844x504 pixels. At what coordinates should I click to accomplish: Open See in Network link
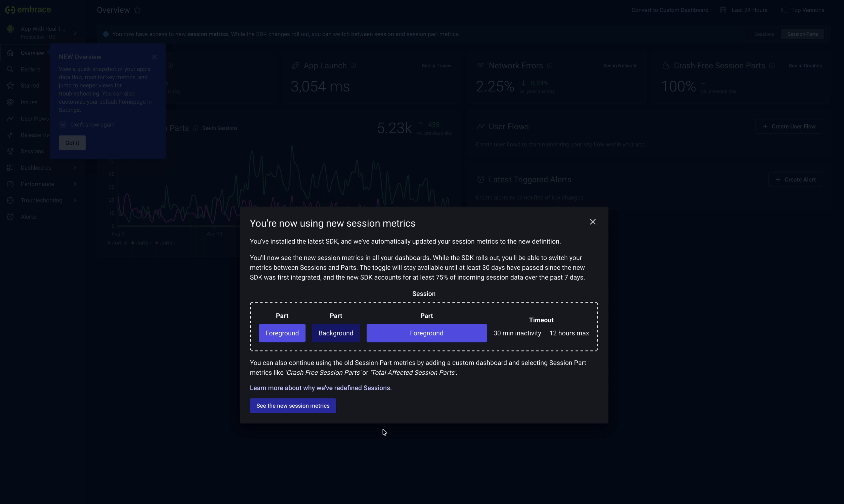[620, 66]
